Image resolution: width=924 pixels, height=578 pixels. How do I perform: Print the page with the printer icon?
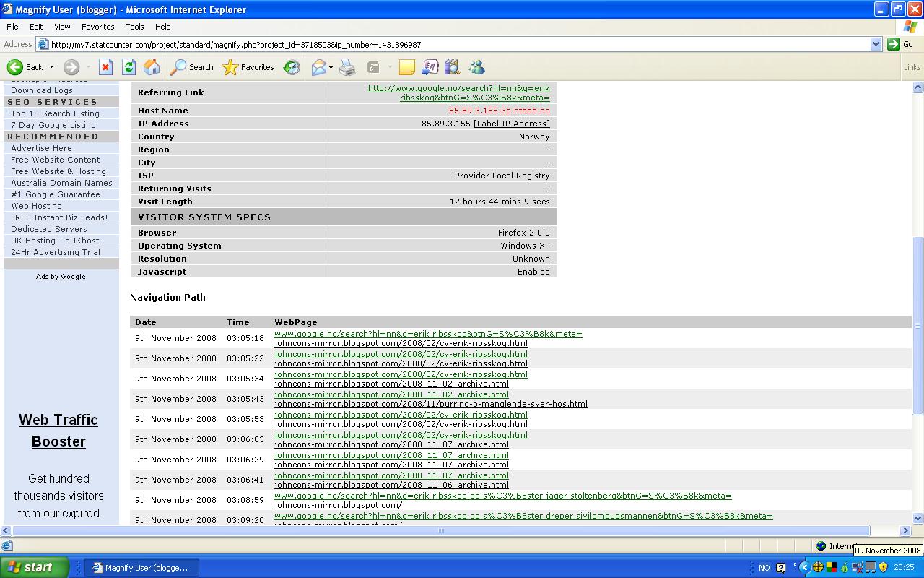click(348, 67)
